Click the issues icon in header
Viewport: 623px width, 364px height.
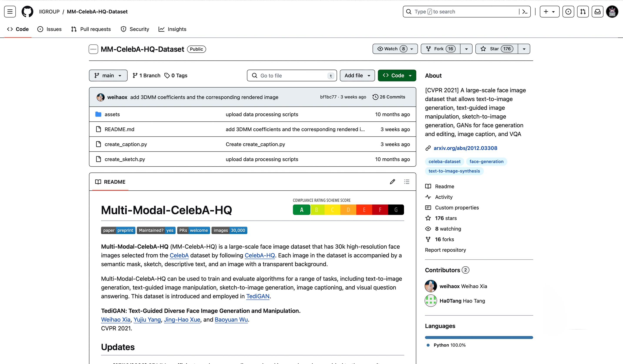coord(568,12)
